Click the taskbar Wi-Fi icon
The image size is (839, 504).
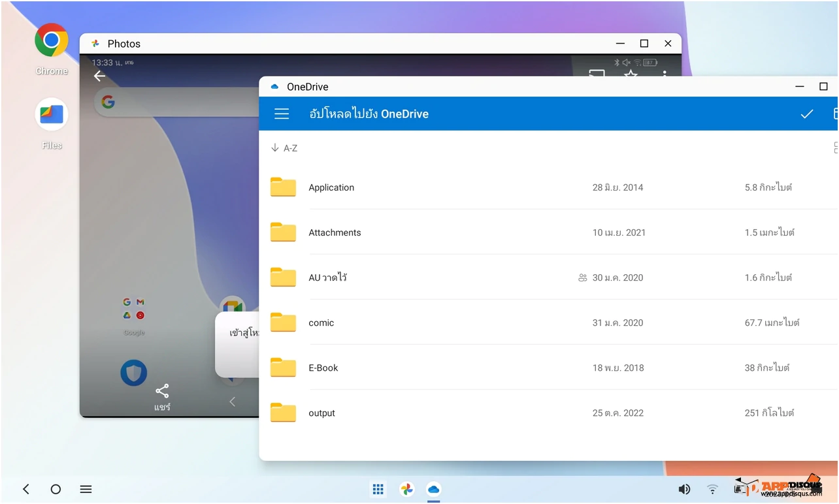coord(713,489)
